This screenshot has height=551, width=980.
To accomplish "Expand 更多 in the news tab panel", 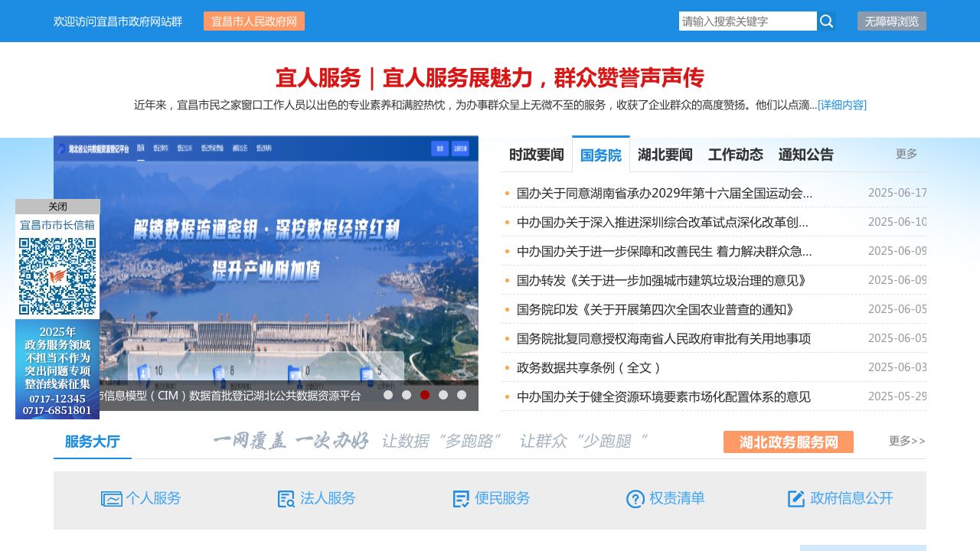I will [906, 154].
